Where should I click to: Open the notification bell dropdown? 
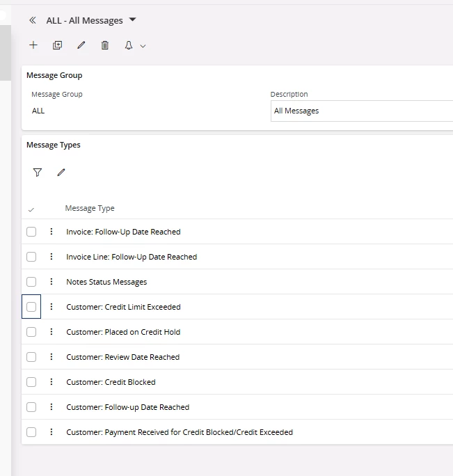tap(134, 45)
